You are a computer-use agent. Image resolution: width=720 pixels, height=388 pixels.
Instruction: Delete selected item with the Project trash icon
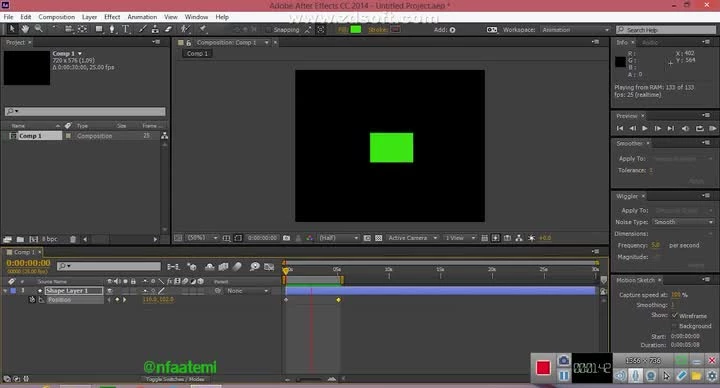click(73, 239)
